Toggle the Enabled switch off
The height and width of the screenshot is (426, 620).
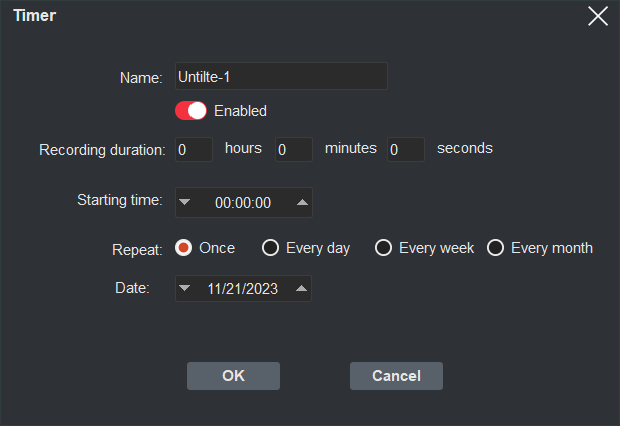pyautogui.click(x=191, y=111)
